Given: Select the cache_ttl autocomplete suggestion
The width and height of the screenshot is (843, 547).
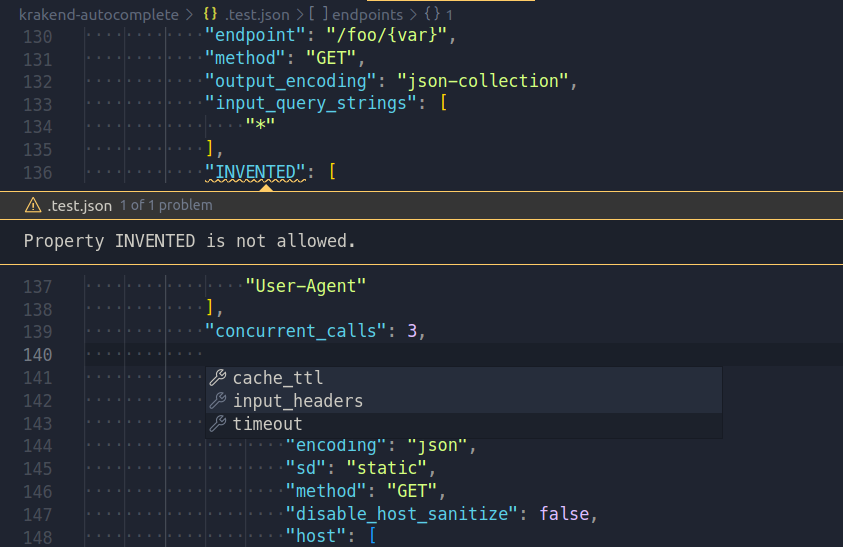Looking at the screenshot, I should [x=464, y=378].
